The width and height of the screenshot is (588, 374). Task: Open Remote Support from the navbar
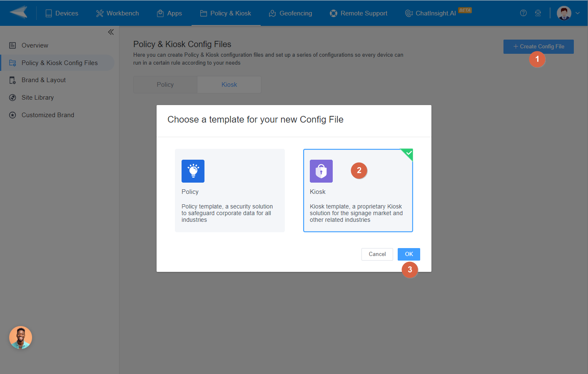coord(359,13)
